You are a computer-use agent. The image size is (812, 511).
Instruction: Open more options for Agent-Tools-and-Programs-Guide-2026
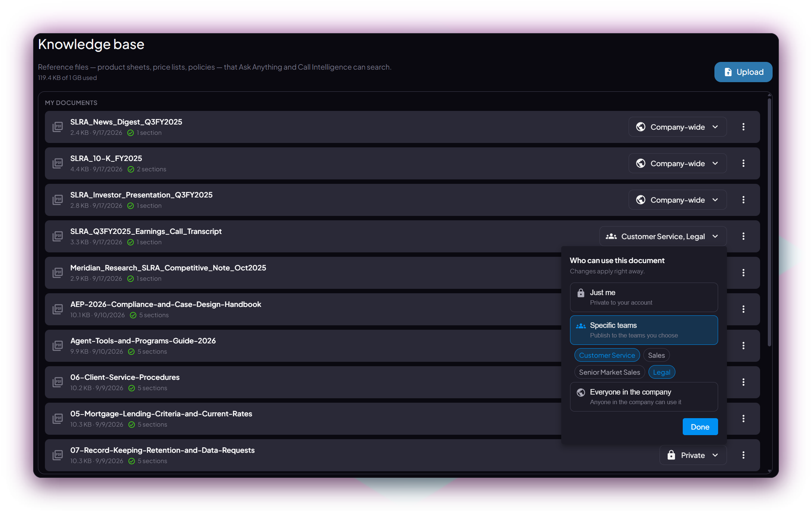point(743,346)
